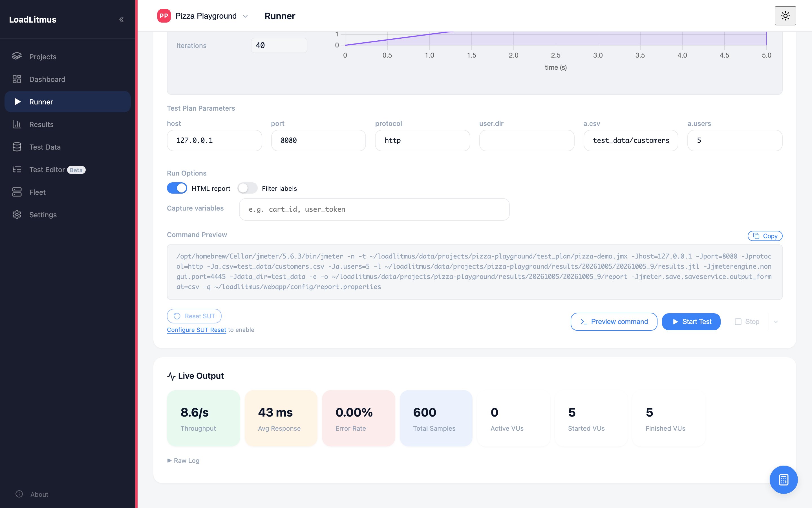Click the Settings gear icon
This screenshot has width=812, height=508.
point(17,214)
